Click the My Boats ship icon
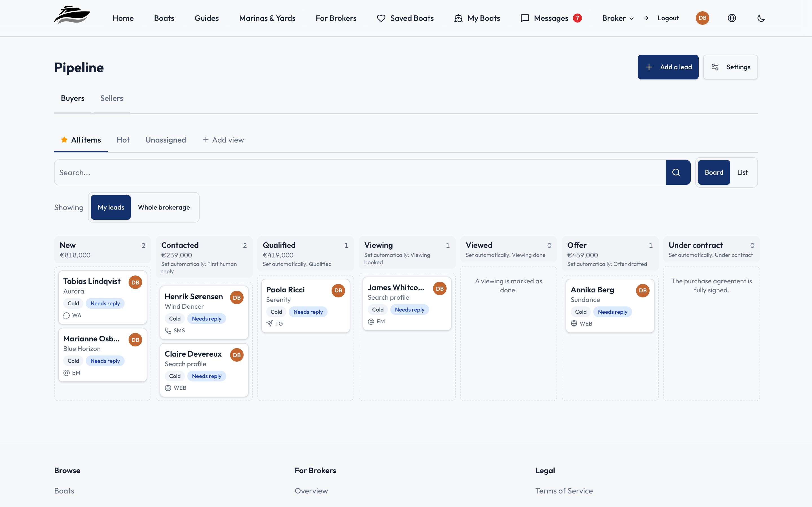Screen dimensions: 812x507 pyautogui.click(x=458, y=18)
